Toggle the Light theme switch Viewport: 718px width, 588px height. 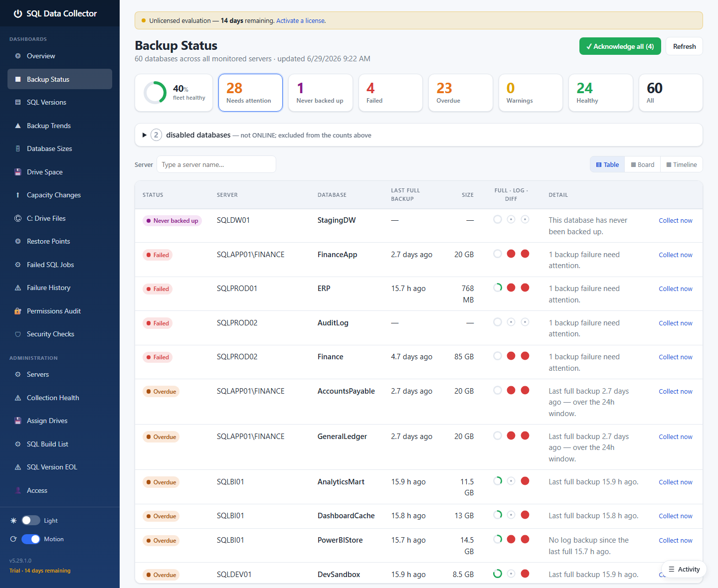31,520
